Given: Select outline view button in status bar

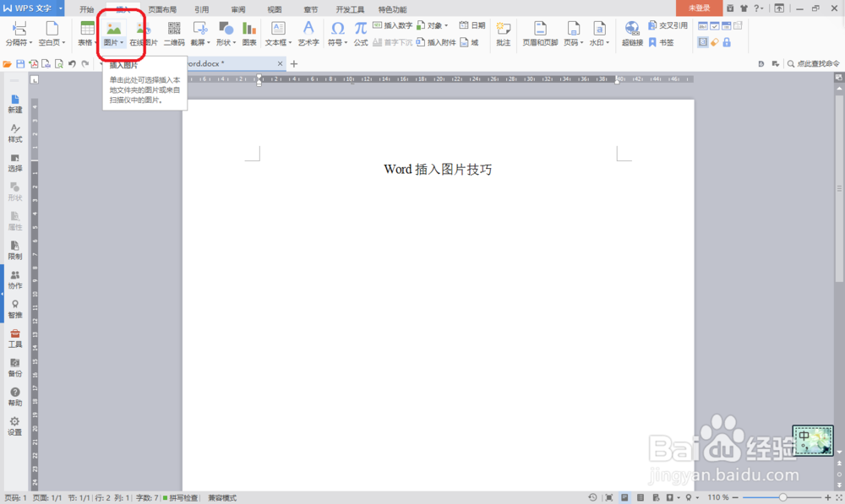Looking at the screenshot, I should (641, 497).
